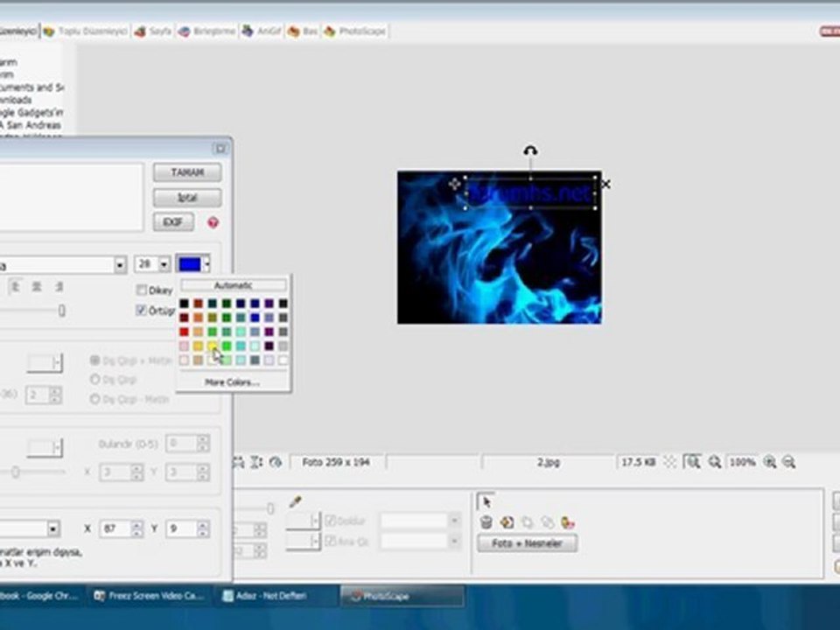Cancel the dialog using the İptal button

[187, 198]
